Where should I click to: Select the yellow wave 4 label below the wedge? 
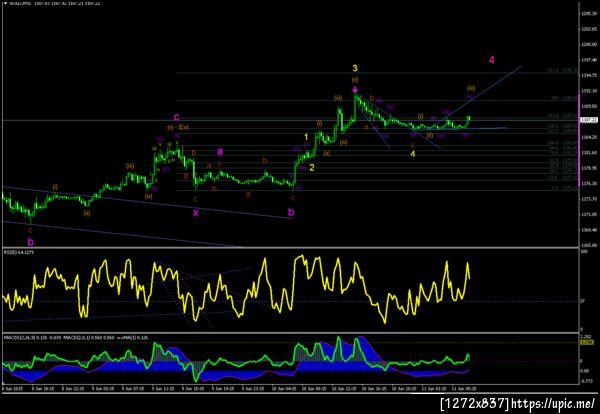tap(413, 154)
